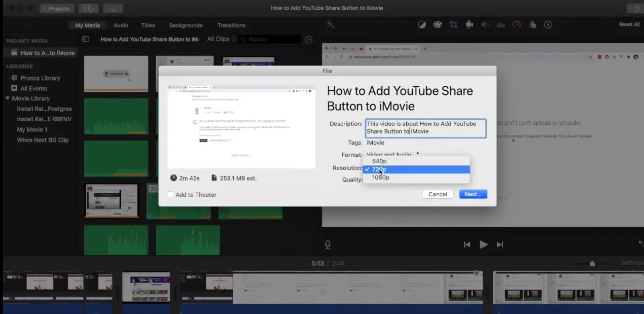Screen dimensions: 644x314
Task: Click the timeline zoom slider handle
Action: (592, 263)
